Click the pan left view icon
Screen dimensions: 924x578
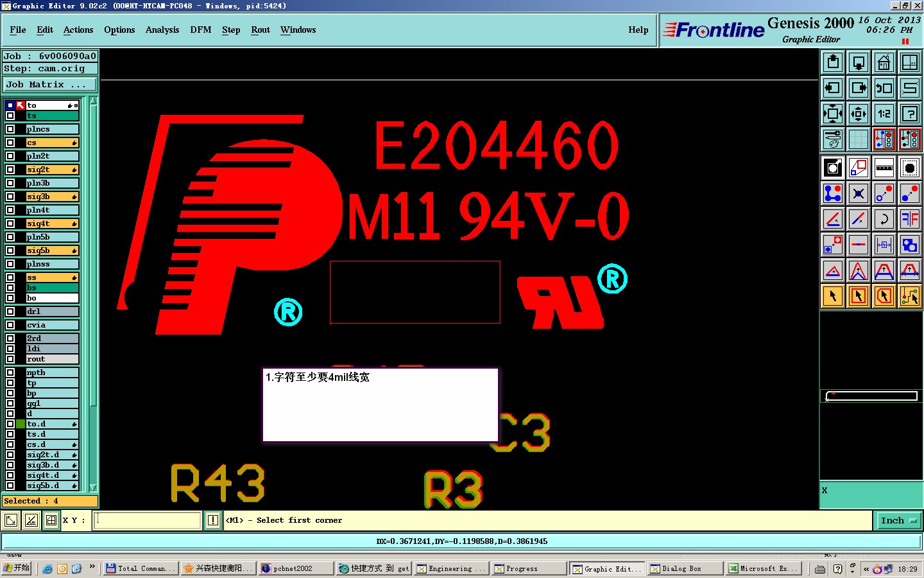(x=833, y=88)
